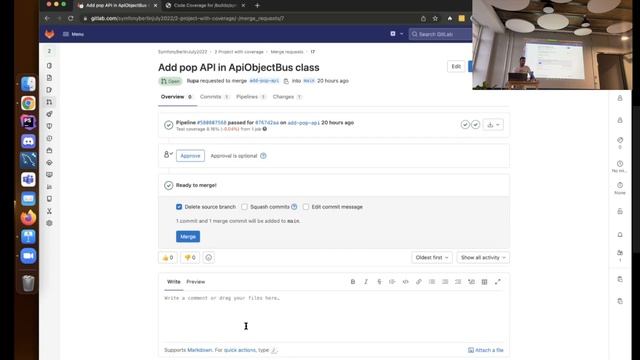Click the Edit button for merge request
This screenshot has height=360, width=640.
coord(456,67)
